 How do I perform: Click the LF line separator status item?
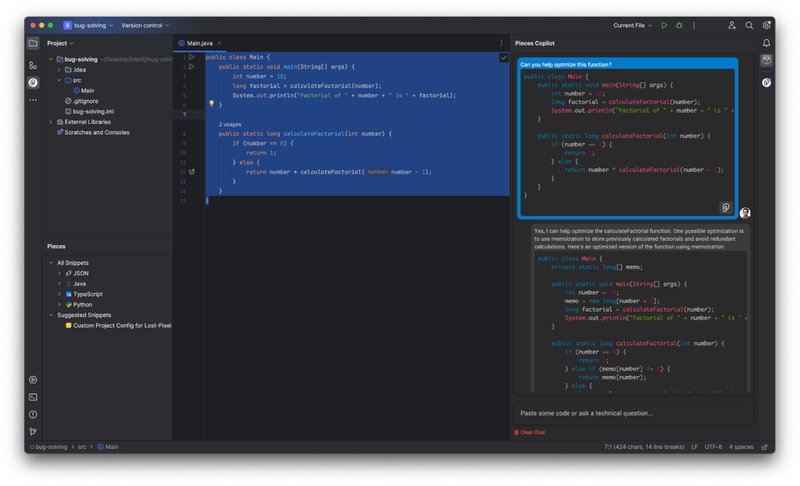point(694,447)
